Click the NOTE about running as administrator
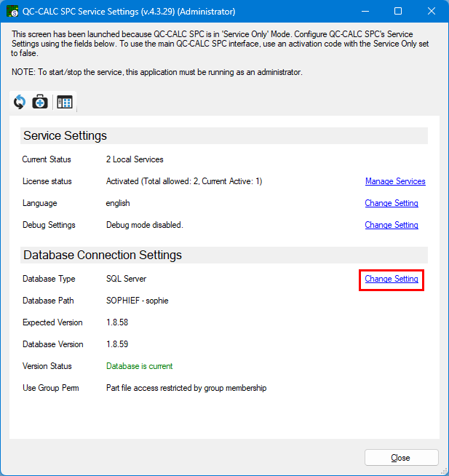This screenshot has height=476, width=449. 157,72
